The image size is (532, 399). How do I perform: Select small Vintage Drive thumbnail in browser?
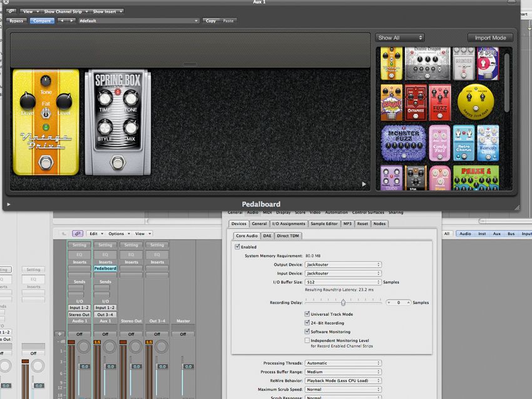tap(392, 63)
